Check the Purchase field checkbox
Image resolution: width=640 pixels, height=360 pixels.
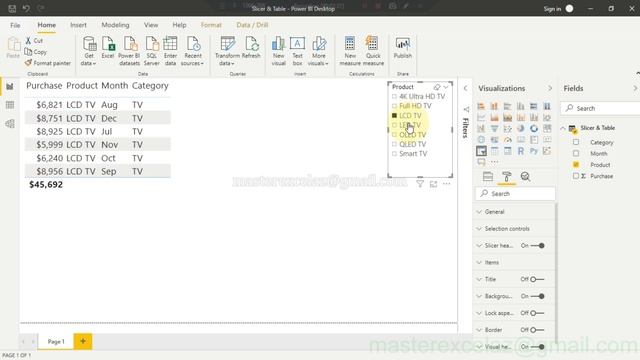576,176
